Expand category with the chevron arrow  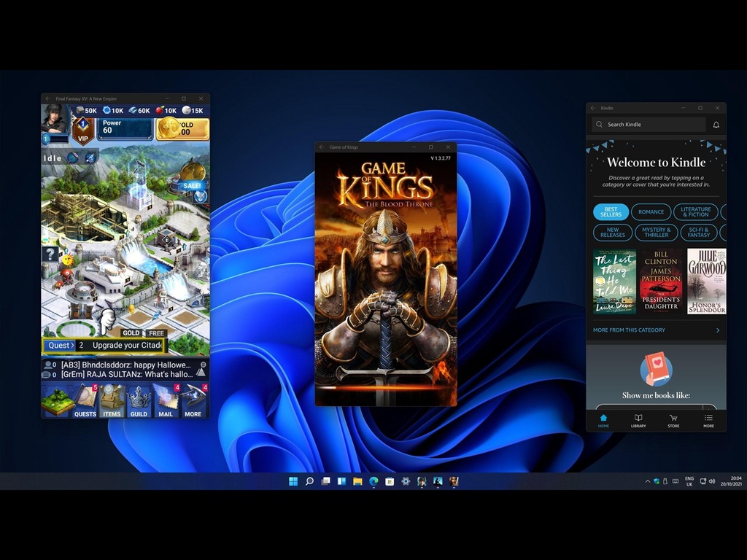[718, 330]
